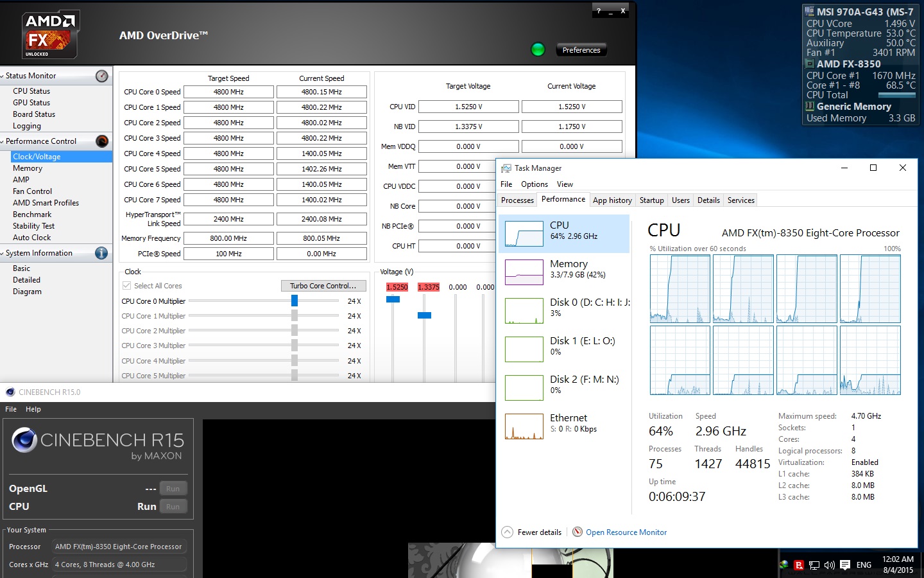The width and height of the screenshot is (924, 578).
Task: Click the CPU VID target voltage field
Action: [468, 107]
